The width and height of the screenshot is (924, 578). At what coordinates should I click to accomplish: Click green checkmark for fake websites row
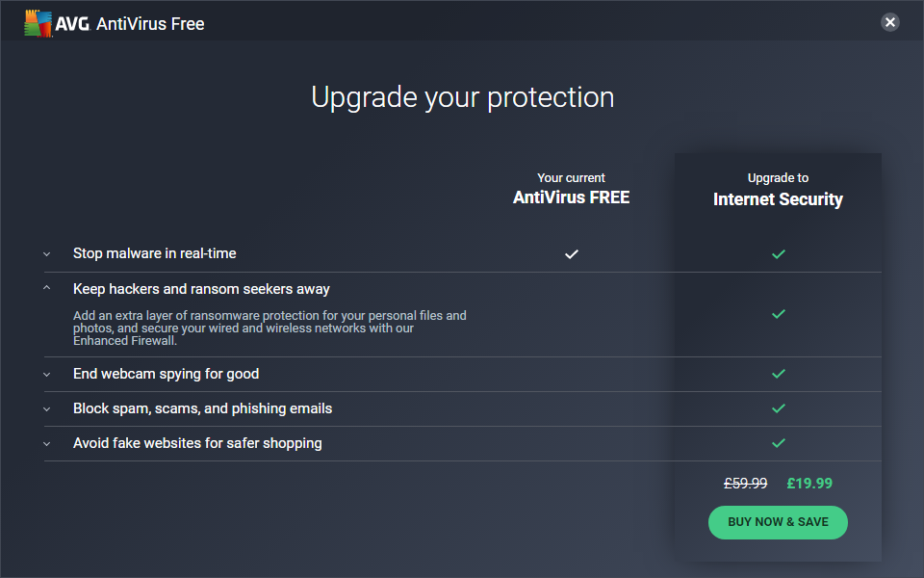[x=779, y=443]
